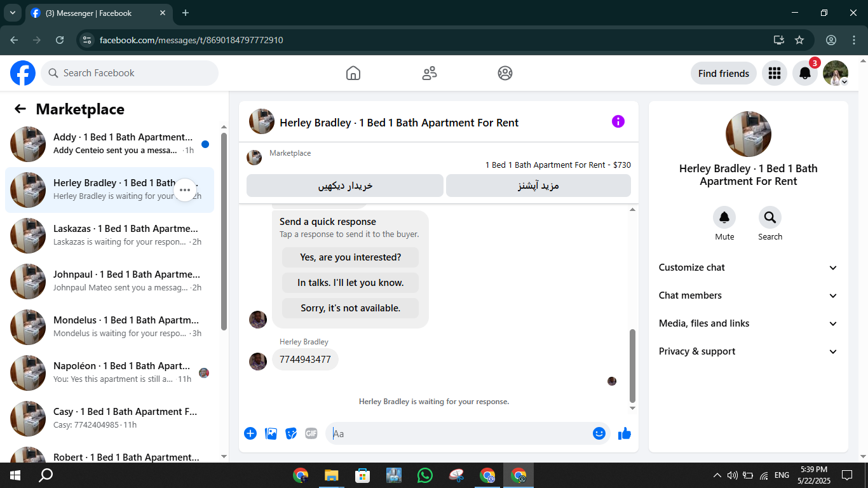Focus the Search Facebook box

coord(130,73)
